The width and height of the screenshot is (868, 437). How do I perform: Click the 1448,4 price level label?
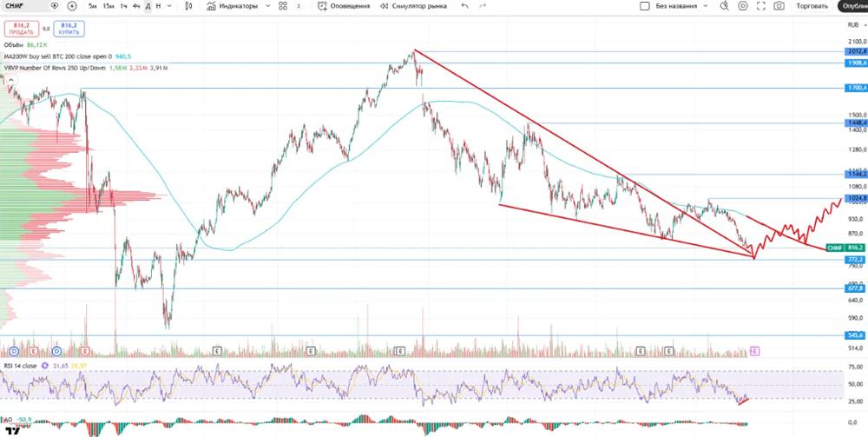[856, 122]
